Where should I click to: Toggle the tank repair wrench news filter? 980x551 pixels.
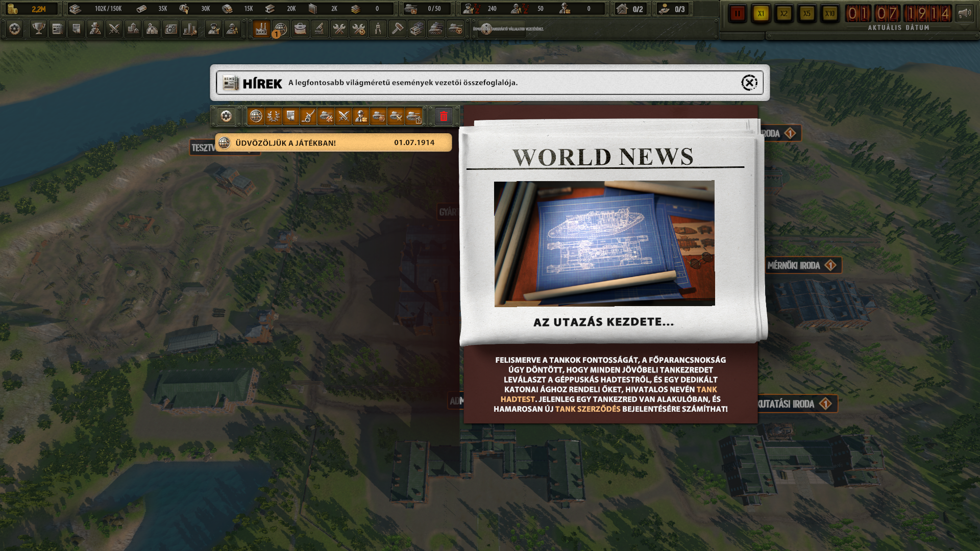tap(326, 116)
